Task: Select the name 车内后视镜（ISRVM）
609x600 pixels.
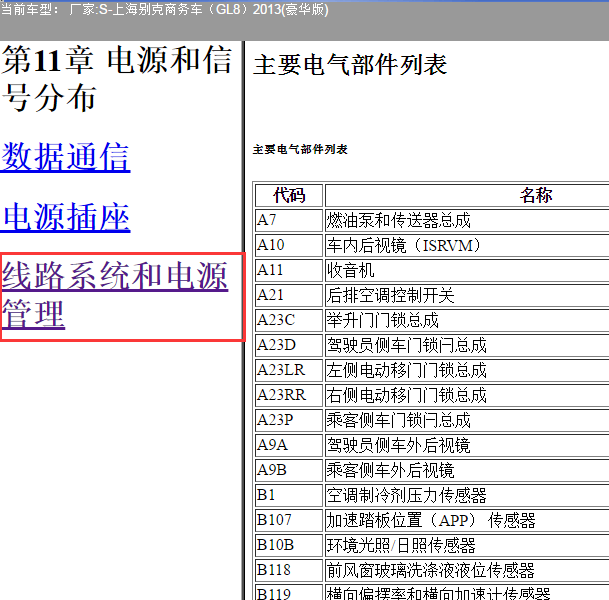Action: 404,245
